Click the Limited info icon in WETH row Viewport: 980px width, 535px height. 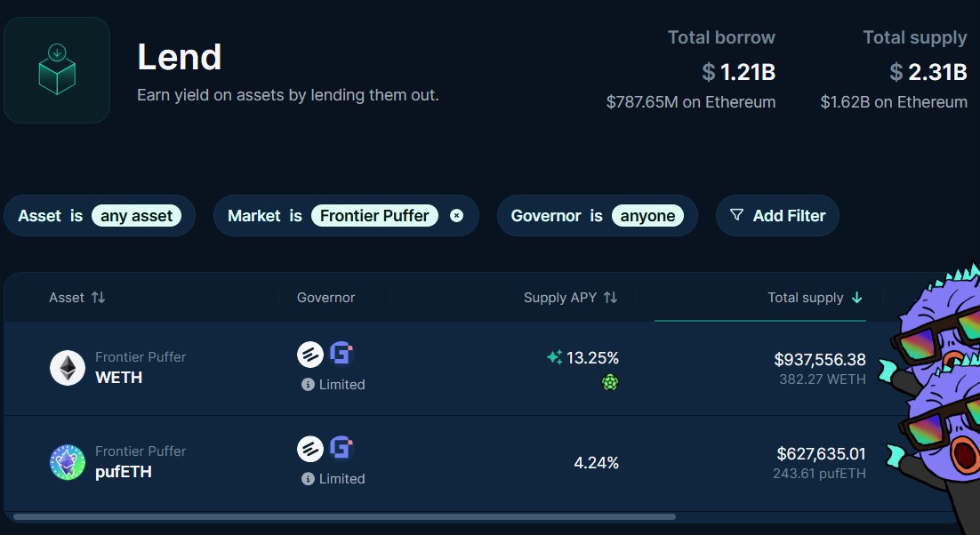pyautogui.click(x=308, y=385)
